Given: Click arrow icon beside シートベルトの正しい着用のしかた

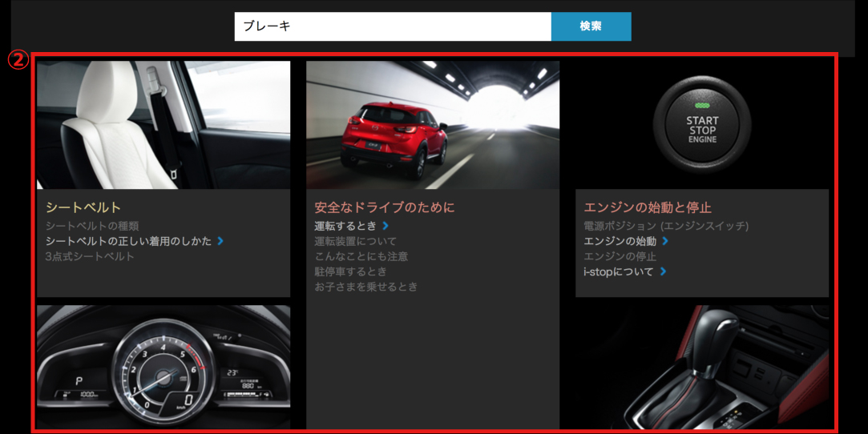Looking at the screenshot, I should pyautogui.click(x=220, y=241).
